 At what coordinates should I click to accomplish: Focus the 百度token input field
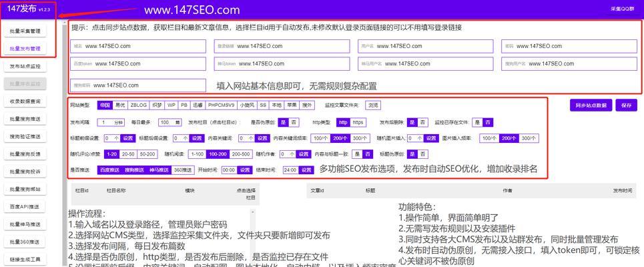pos(138,63)
